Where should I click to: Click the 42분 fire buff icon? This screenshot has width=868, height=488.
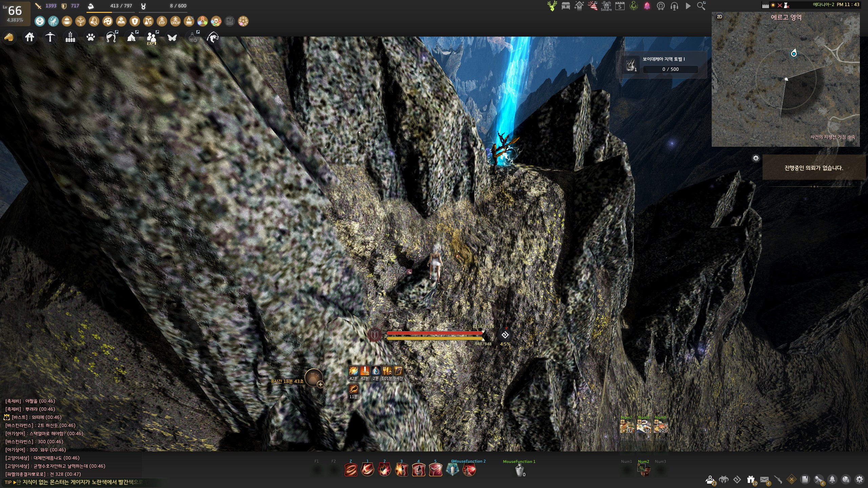pos(354,371)
